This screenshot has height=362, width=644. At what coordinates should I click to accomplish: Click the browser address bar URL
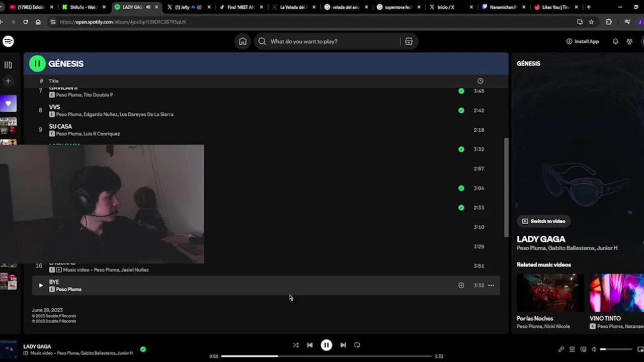click(123, 22)
